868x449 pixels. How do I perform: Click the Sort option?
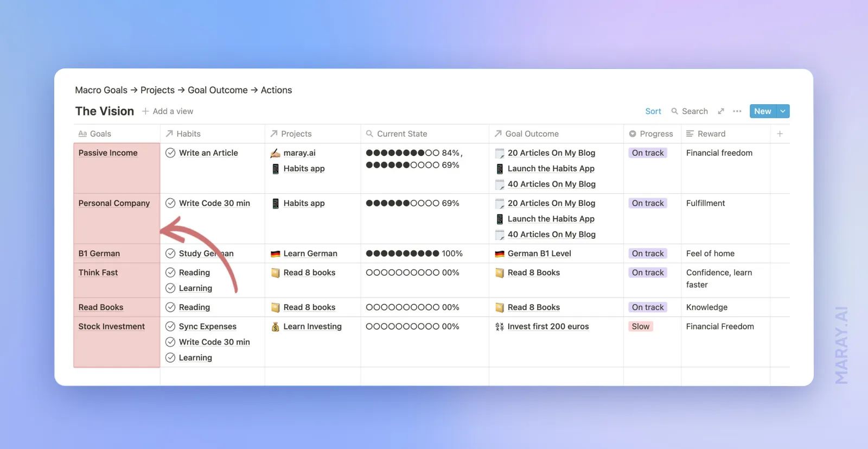[653, 111]
